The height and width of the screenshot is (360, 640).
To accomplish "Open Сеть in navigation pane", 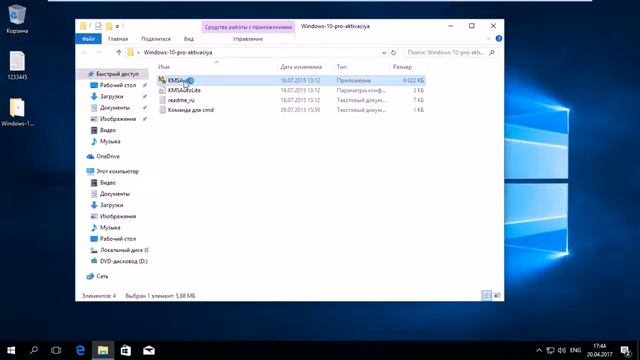I will click(x=102, y=276).
